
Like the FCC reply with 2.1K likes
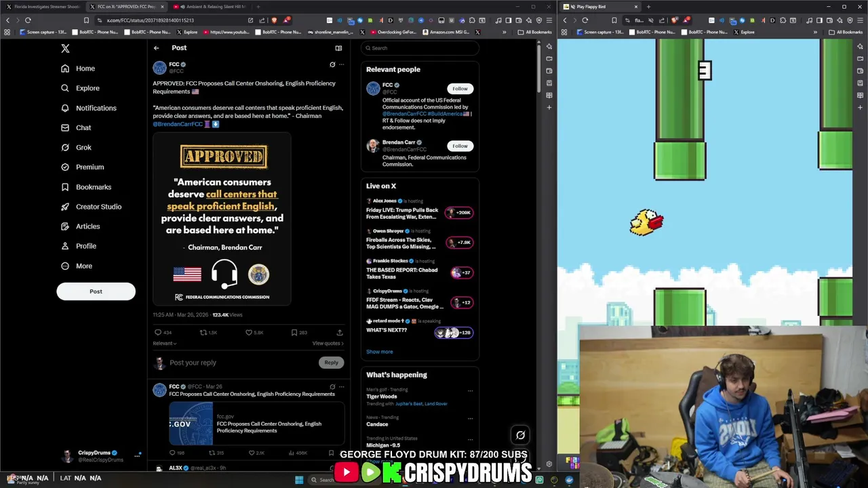click(252, 453)
